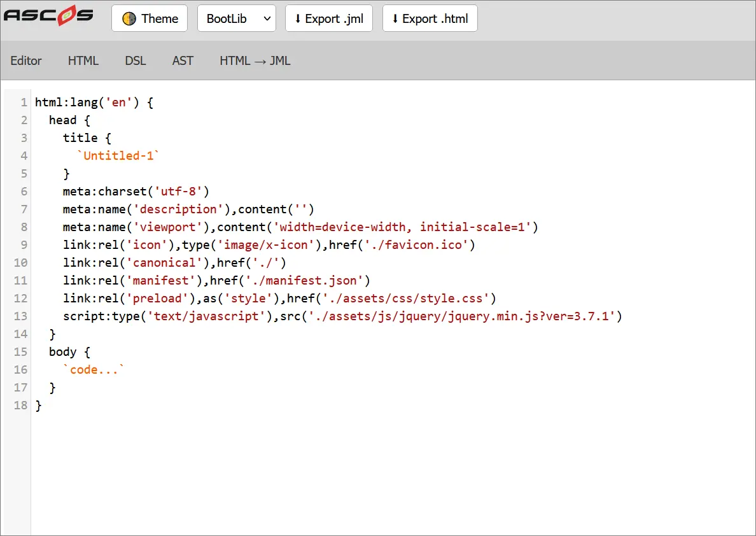Click the Export .html button
This screenshot has height=536, width=756.
click(430, 18)
